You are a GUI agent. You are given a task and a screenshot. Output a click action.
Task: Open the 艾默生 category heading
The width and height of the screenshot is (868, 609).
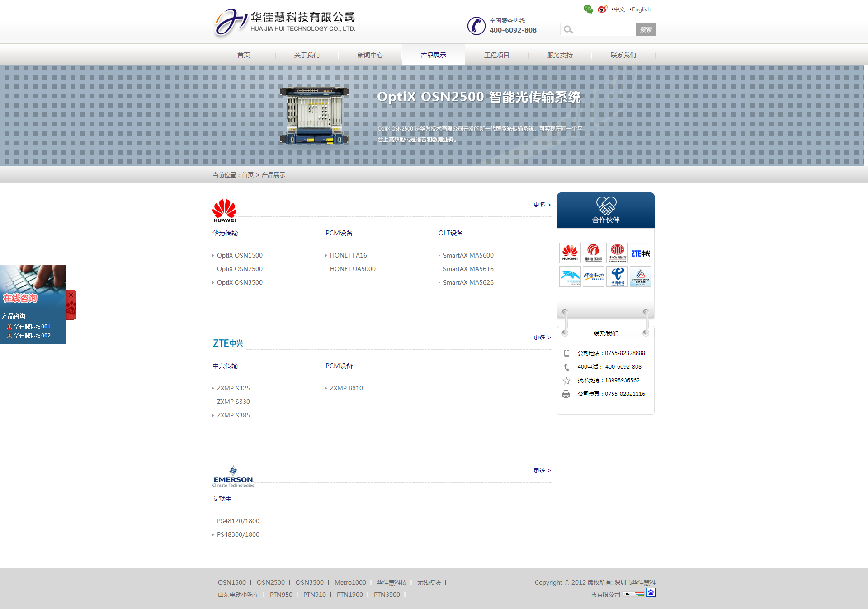222,499
